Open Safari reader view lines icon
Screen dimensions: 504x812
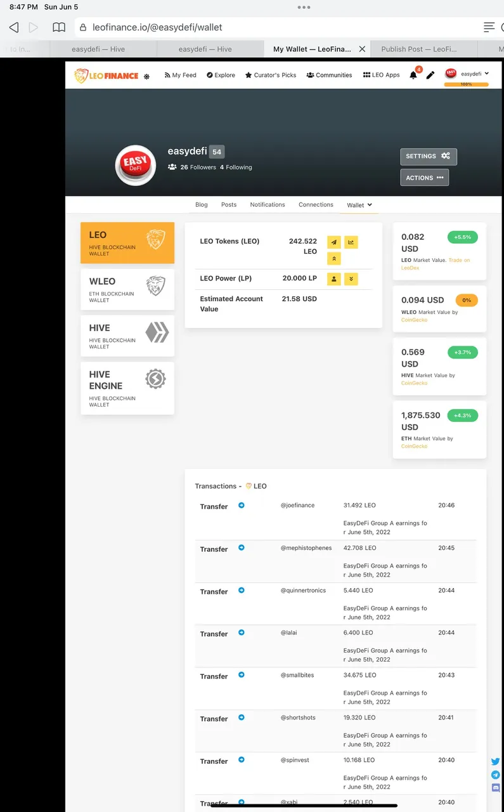[x=489, y=27]
